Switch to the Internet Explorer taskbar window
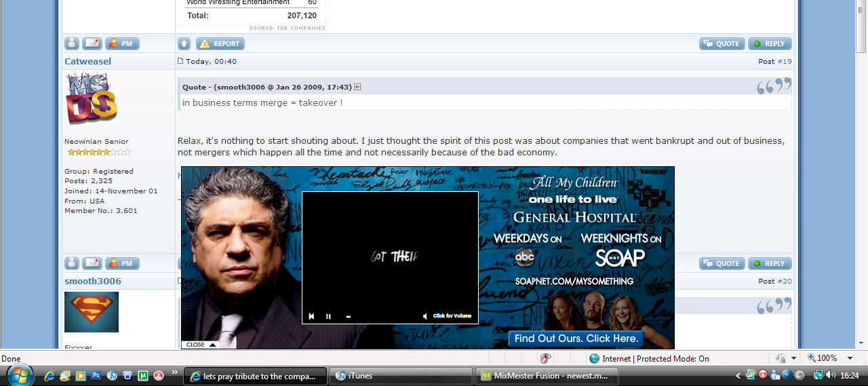 point(255,376)
